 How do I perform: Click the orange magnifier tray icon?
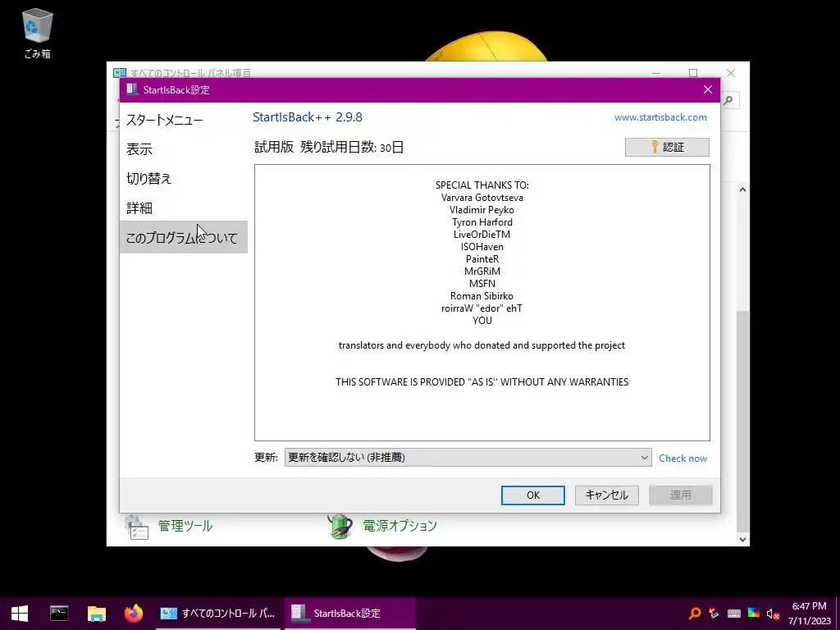pos(694,614)
